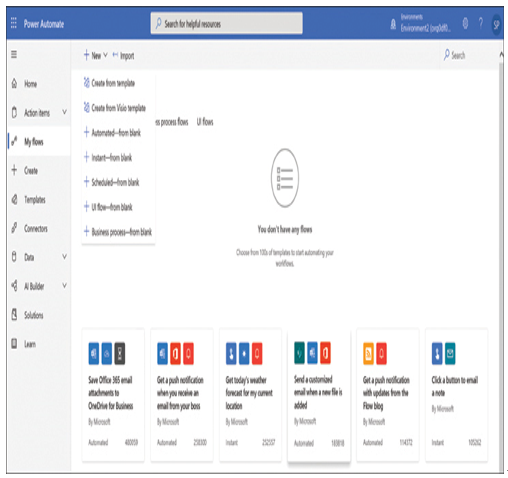This screenshot has height=478, width=508.
Task: Click the help question mark icon
Action: (481, 23)
